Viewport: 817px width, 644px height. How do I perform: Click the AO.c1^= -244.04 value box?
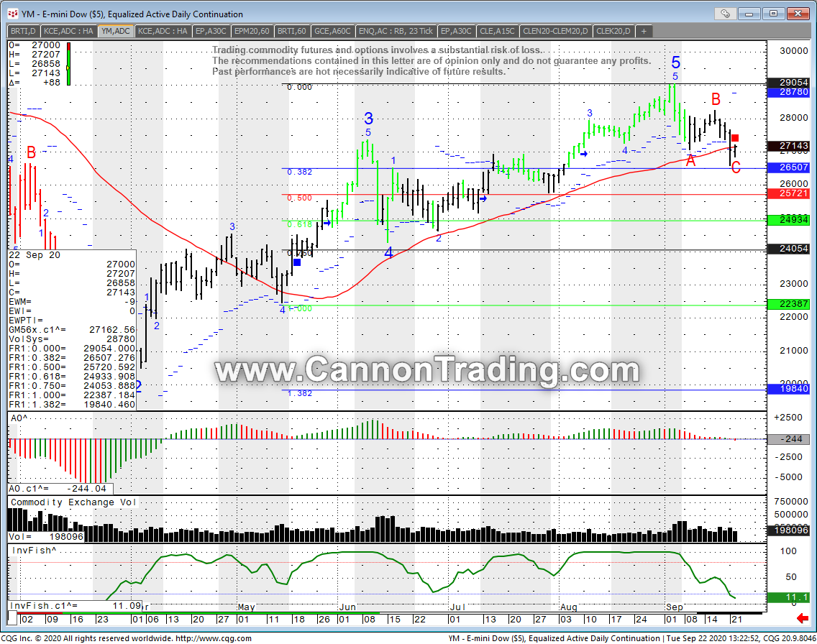click(60, 489)
